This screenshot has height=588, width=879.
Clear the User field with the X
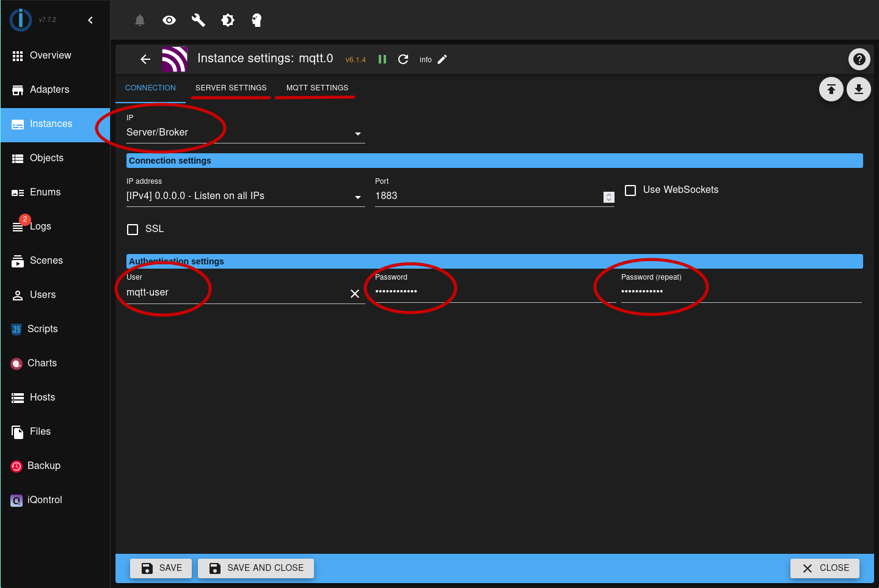(355, 293)
